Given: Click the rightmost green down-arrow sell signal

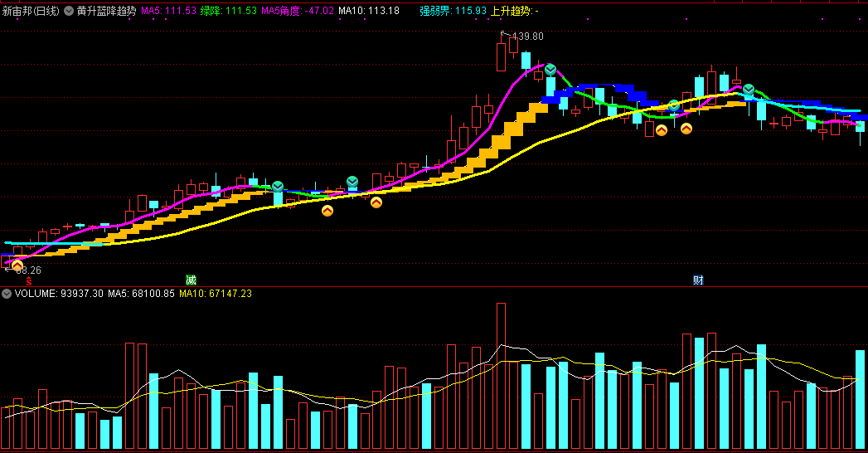Looking at the screenshot, I should (x=749, y=89).
